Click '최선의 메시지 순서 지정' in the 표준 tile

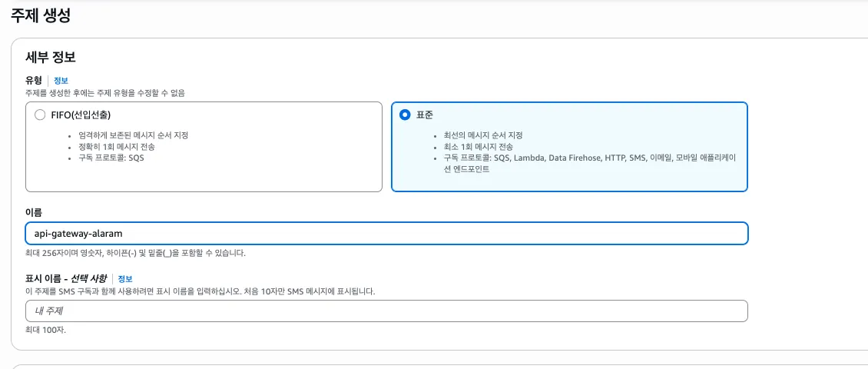point(488,135)
